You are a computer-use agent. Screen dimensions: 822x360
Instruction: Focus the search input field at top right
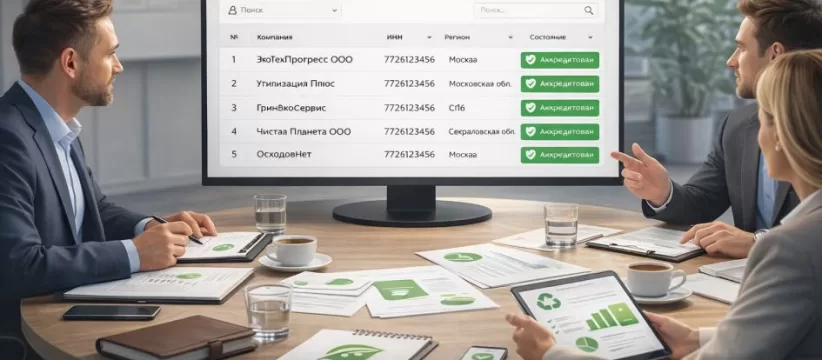[x=536, y=10]
